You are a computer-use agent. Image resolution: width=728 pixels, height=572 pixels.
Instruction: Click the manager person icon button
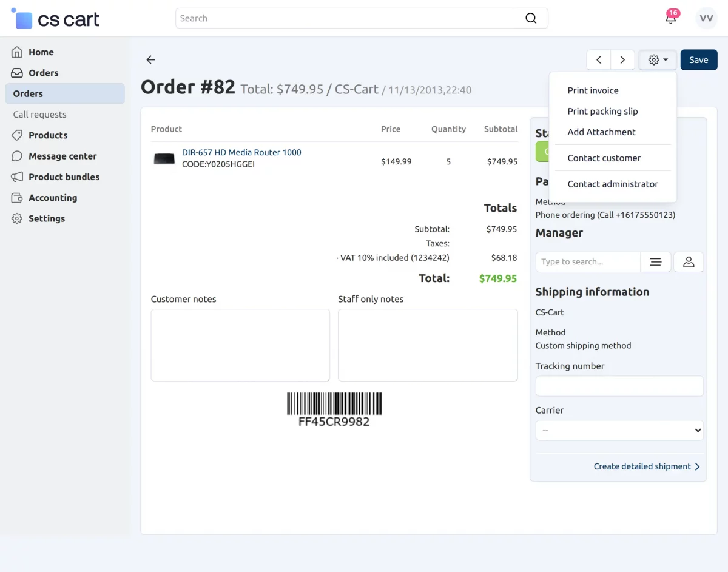tap(689, 262)
